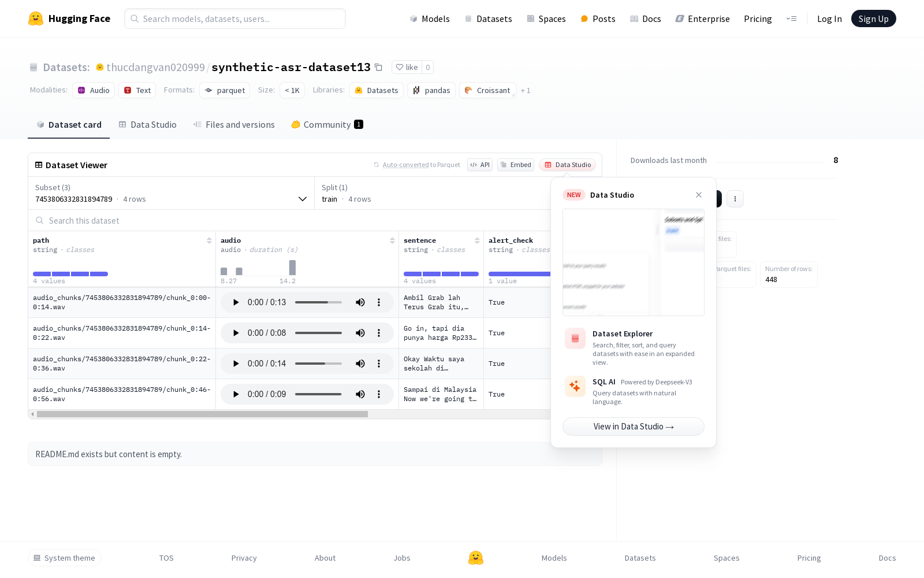Open Pricing in top navigation
This screenshot has width=924, height=578.
pyautogui.click(x=758, y=18)
